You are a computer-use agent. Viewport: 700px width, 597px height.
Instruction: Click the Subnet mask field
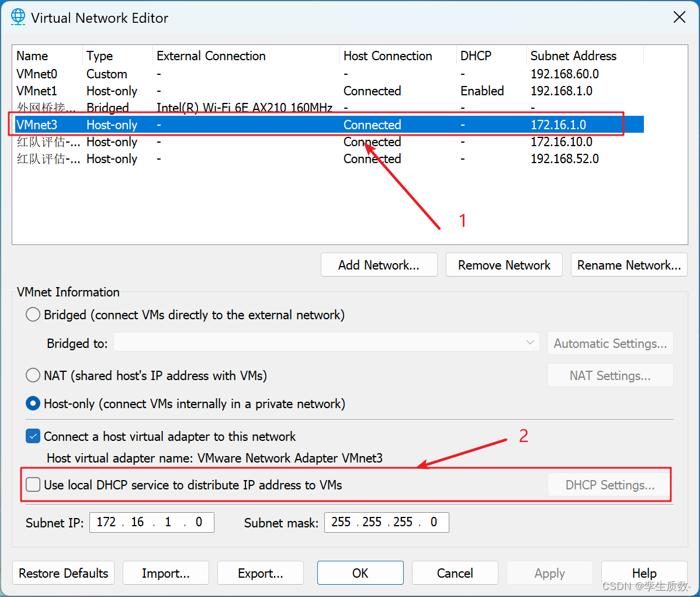386,522
